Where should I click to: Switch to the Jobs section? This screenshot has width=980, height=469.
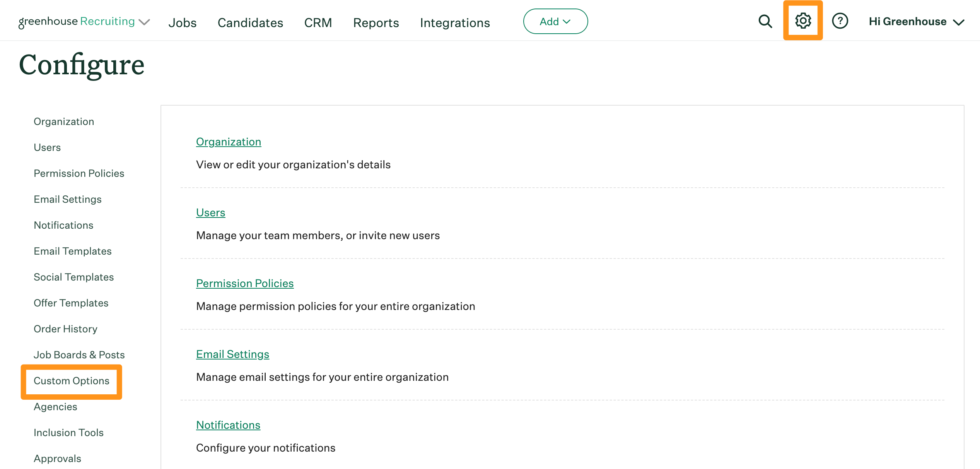(183, 22)
